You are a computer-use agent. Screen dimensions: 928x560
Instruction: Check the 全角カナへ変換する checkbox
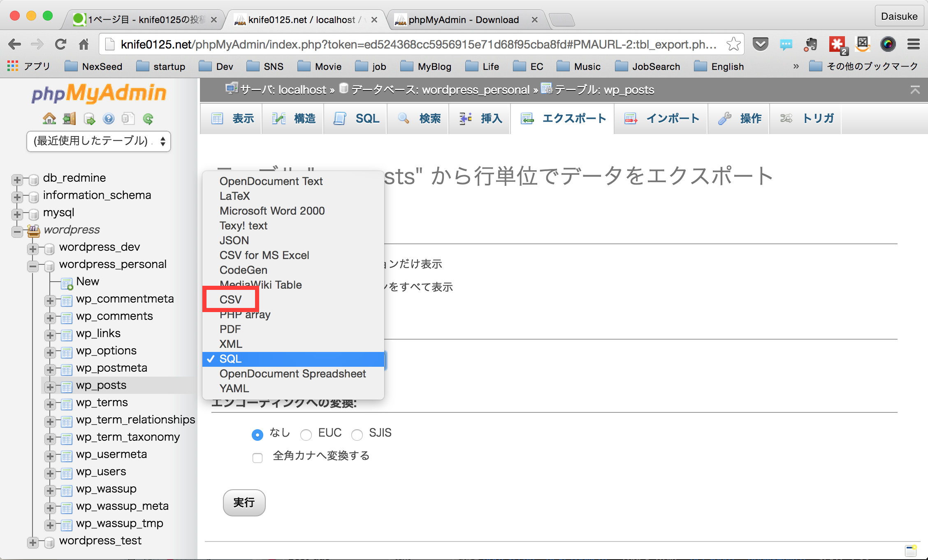click(x=258, y=457)
